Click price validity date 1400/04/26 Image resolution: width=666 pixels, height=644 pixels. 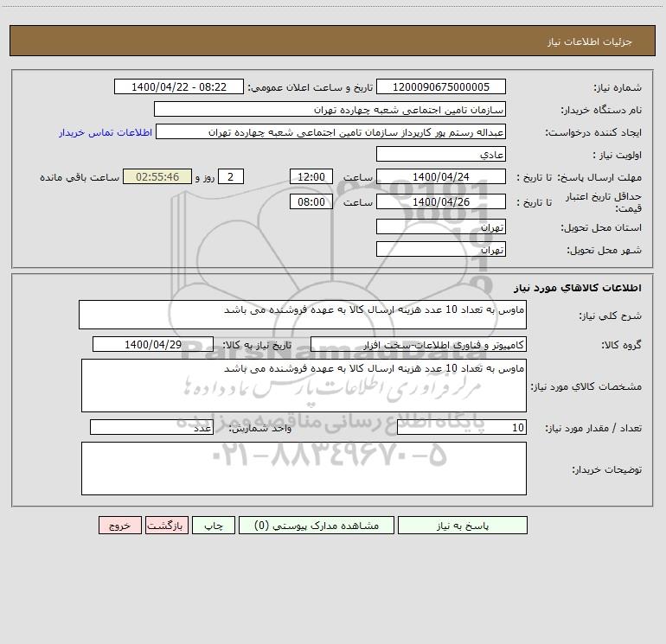tap(441, 201)
